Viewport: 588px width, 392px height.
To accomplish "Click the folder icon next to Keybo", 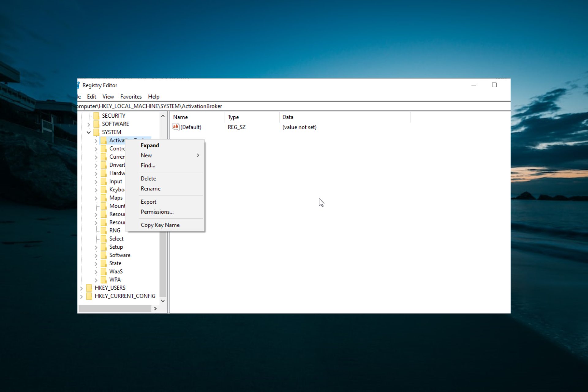I will 104,190.
